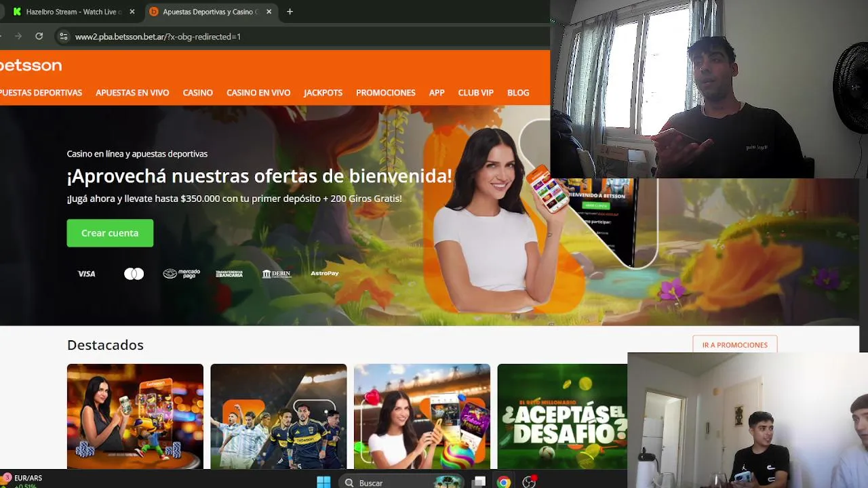
Task: Open Task View from taskbar
Action: pos(479,482)
